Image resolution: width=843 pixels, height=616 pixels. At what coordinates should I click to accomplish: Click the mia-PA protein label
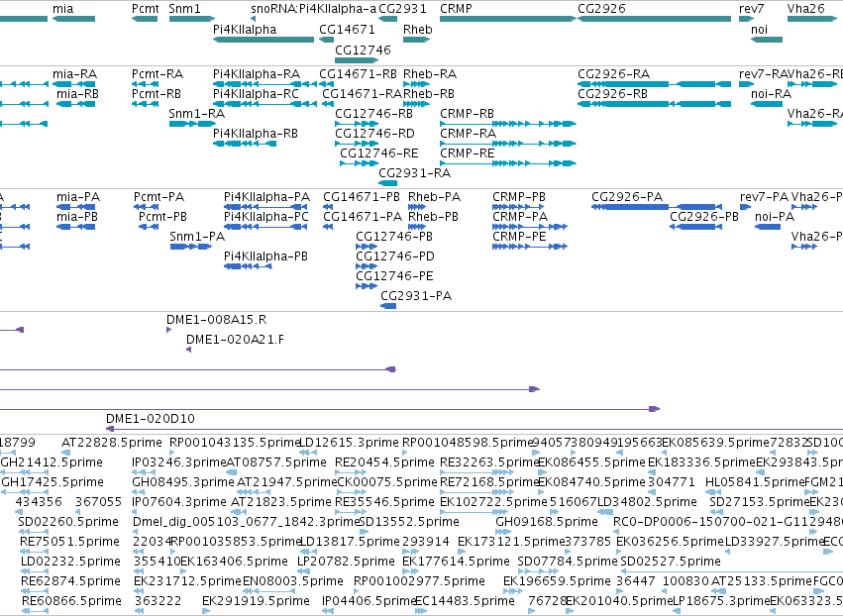[78, 197]
